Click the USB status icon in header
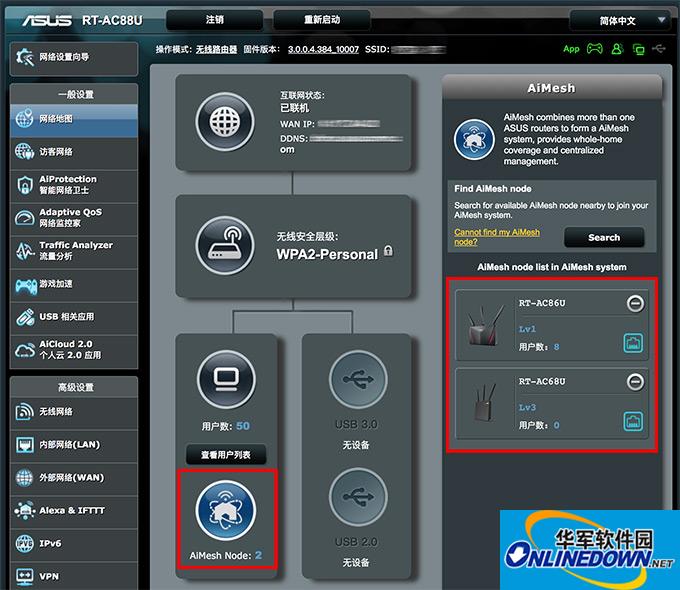This screenshot has width=680, height=590. (659, 49)
